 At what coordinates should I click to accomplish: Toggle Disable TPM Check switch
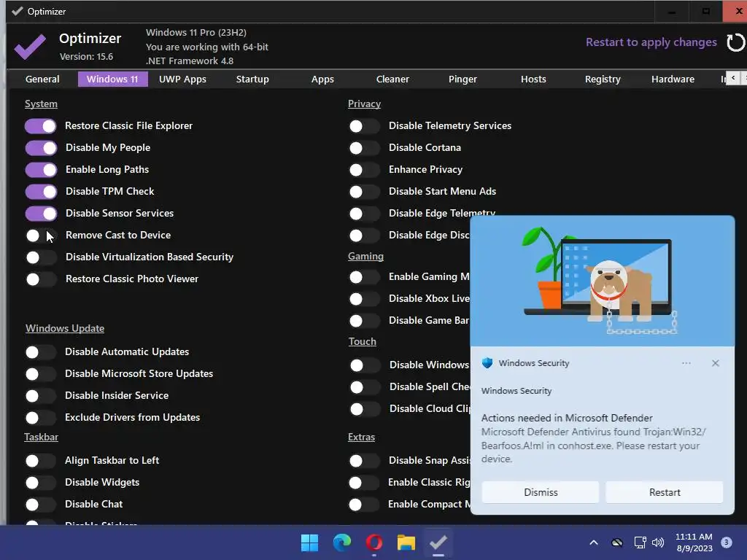click(41, 192)
